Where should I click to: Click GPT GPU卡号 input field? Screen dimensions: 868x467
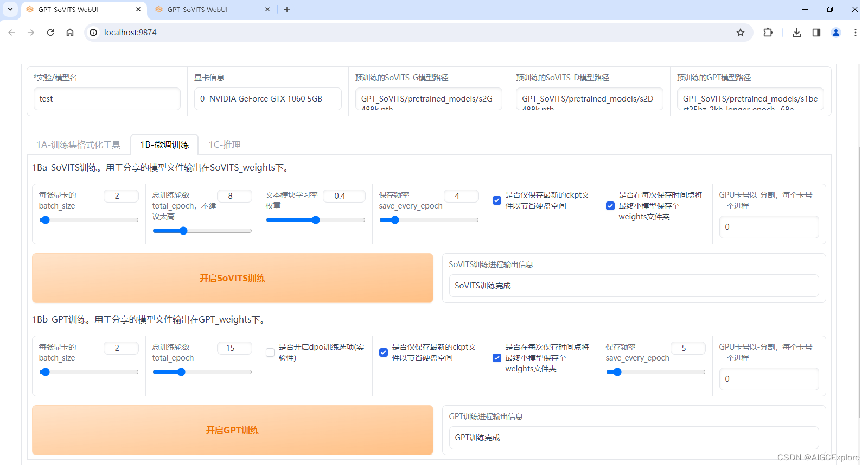769,379
